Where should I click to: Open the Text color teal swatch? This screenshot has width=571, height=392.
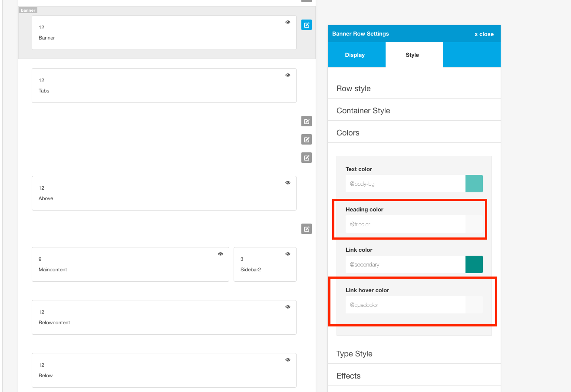coord(474,184)
